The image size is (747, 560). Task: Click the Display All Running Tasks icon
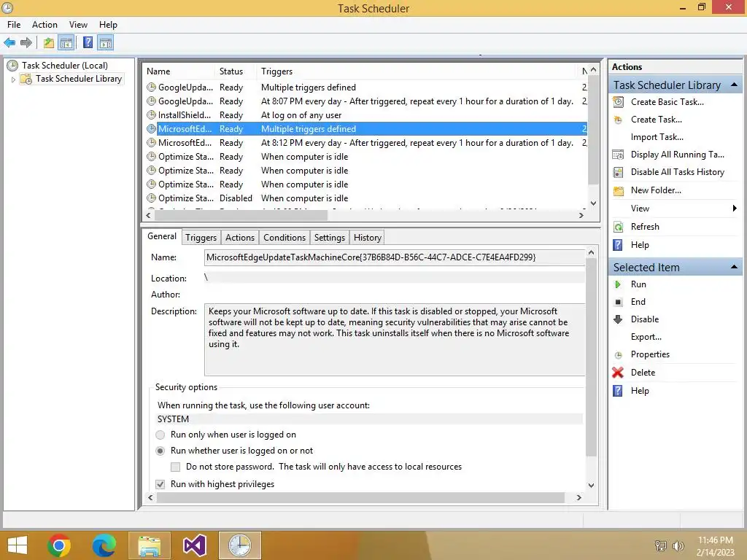tap(618, 155)
